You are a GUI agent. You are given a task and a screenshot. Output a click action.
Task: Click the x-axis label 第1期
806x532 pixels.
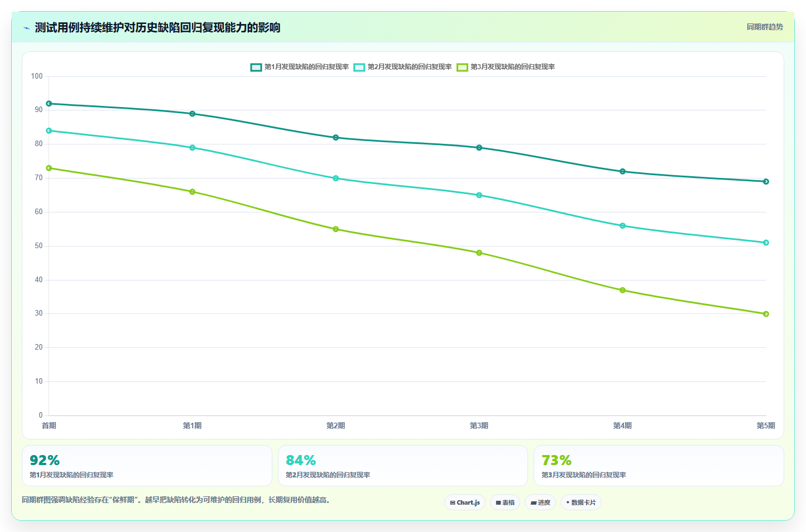(x=193, y=425)
